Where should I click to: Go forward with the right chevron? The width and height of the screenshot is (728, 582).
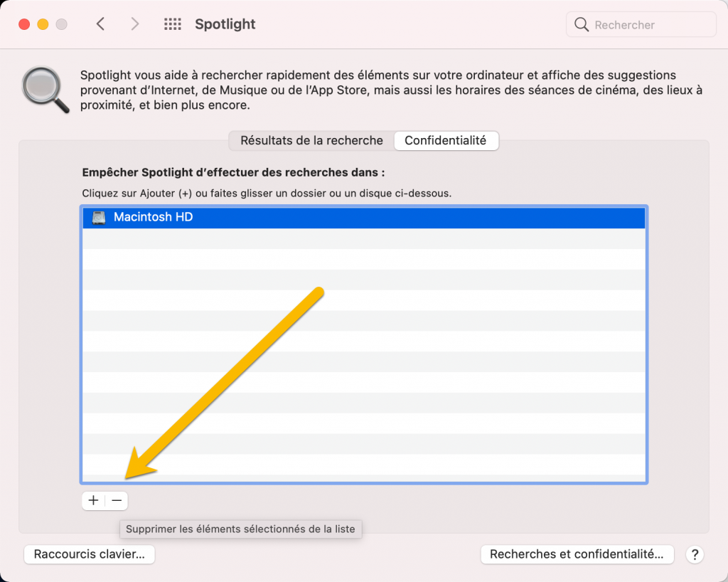point(134,24)
